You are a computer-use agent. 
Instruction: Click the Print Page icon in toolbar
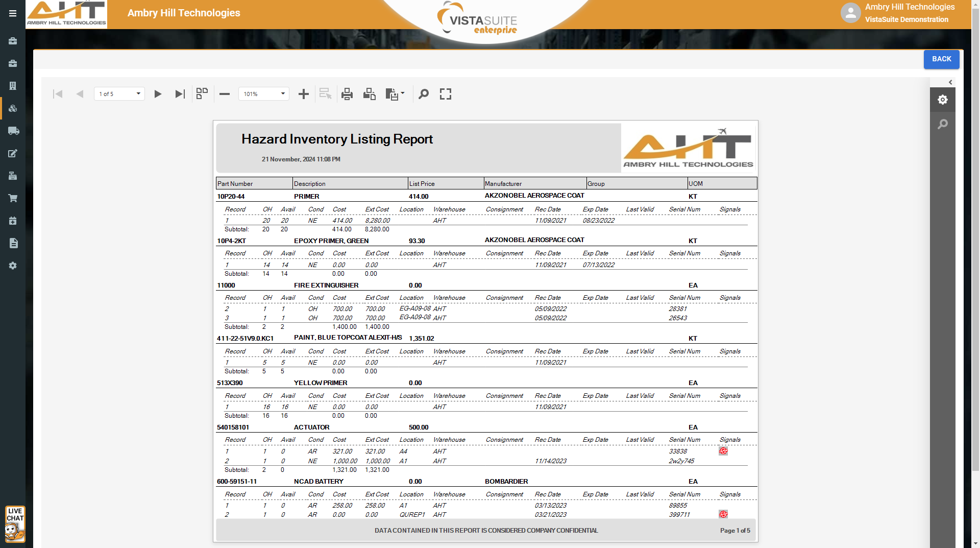[369, 94]
